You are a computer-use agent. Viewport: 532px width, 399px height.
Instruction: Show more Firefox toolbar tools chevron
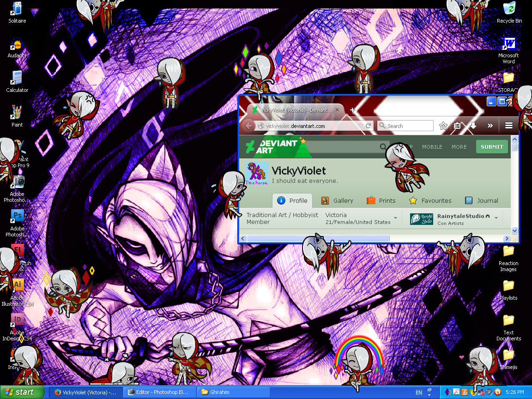(x=490, y=126)
